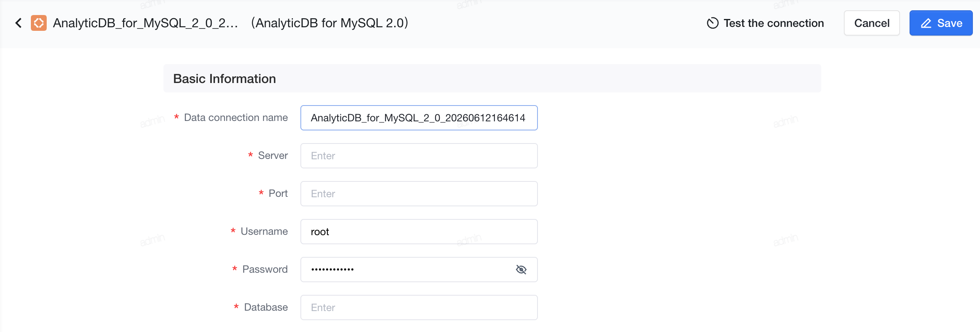Cancel the data connection setup
Screen dimensions: 980x332
(872, 23)
